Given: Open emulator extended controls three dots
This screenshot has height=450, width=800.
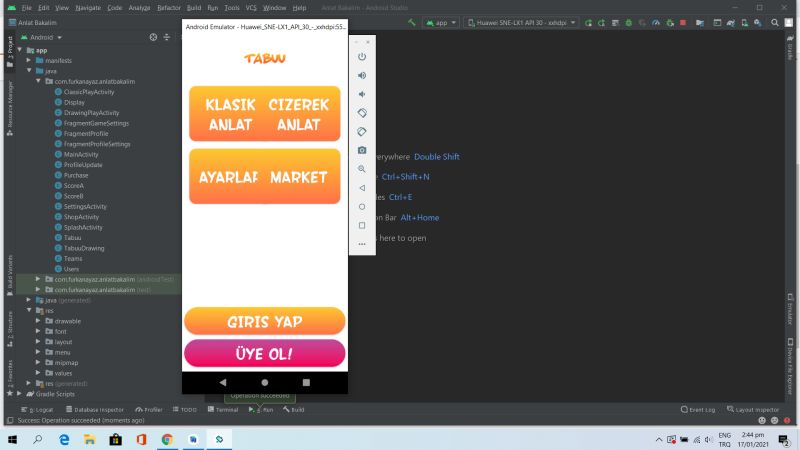Looking at the screenshot, I should pos(362,244).
